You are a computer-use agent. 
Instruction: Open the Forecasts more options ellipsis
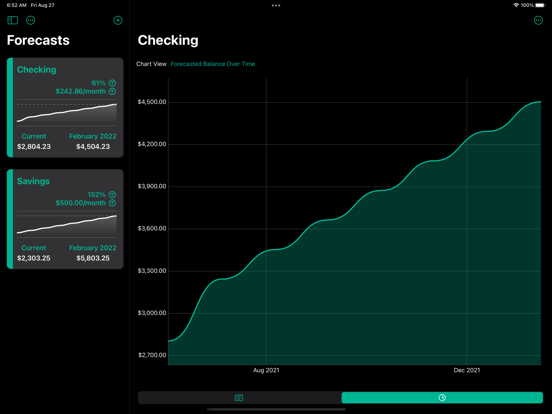31,20
